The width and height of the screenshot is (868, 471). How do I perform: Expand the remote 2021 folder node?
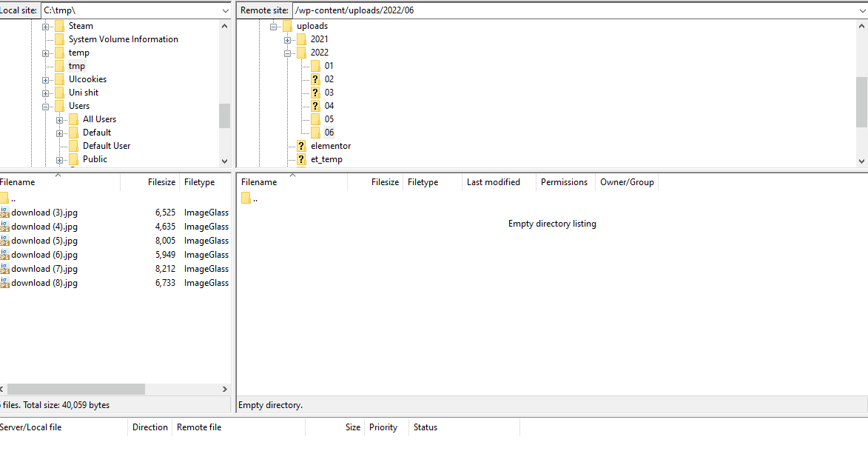(287, 40)
